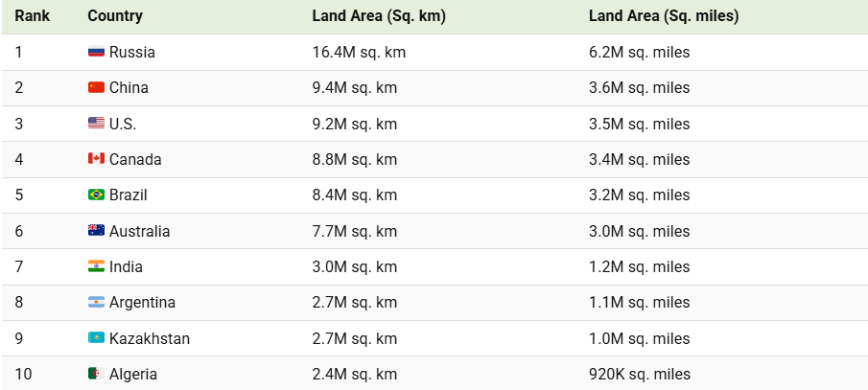
Task: Click the Australia flag icon
Action: click(x=96, y=231)
